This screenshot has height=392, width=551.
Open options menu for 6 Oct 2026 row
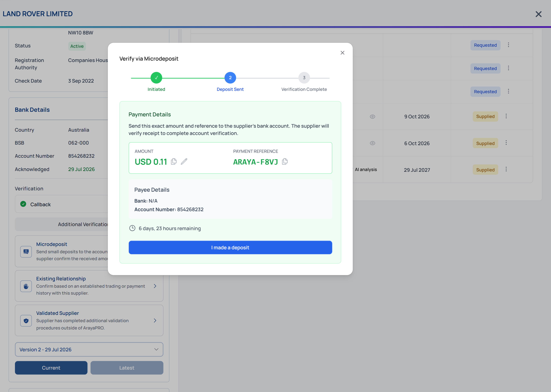(x=506, y=143)
